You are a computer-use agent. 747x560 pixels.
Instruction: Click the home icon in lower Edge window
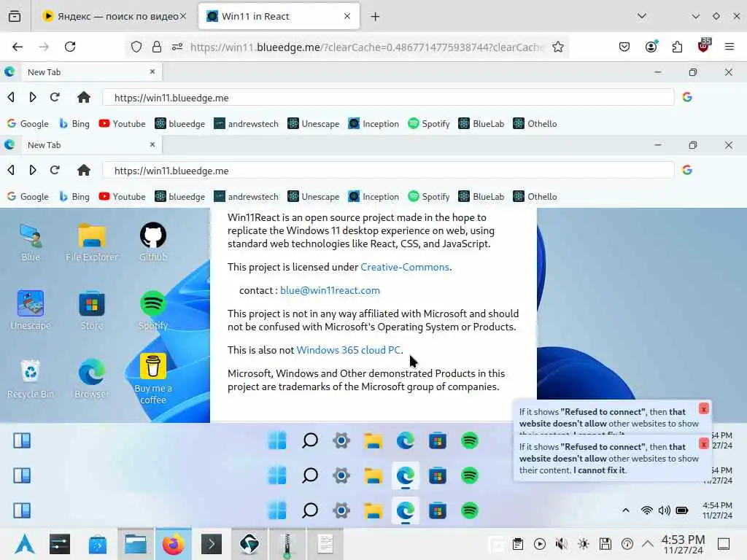tap(84, 170)
